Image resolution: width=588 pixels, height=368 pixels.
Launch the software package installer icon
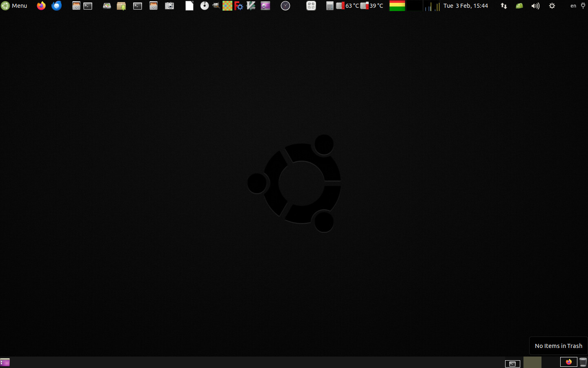(x=121, y=6)
